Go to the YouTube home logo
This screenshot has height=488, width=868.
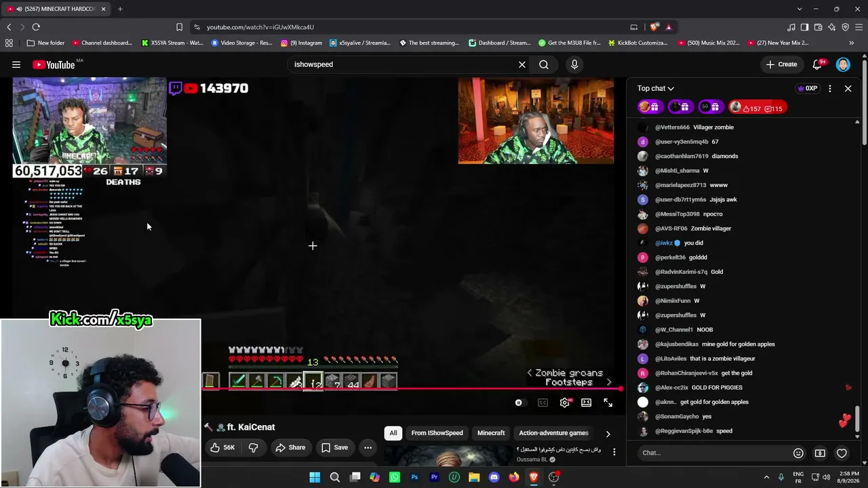coord(53,64)
